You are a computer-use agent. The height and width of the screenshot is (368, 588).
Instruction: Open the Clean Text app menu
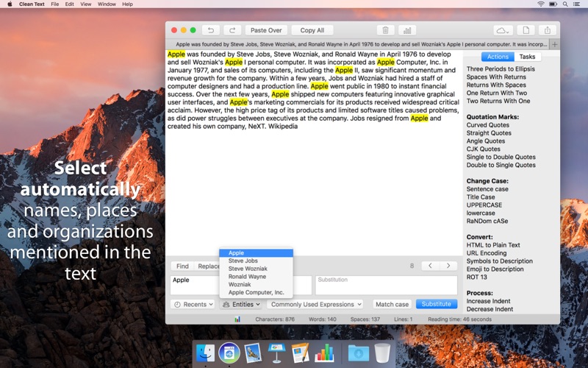(x=32, y=4)
